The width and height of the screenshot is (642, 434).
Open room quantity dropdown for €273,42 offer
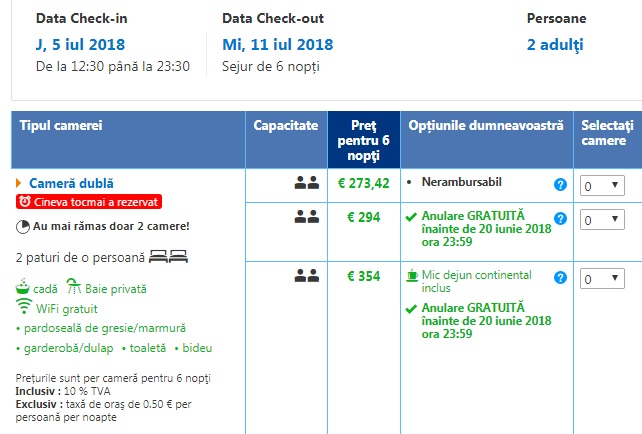[602, 185]
